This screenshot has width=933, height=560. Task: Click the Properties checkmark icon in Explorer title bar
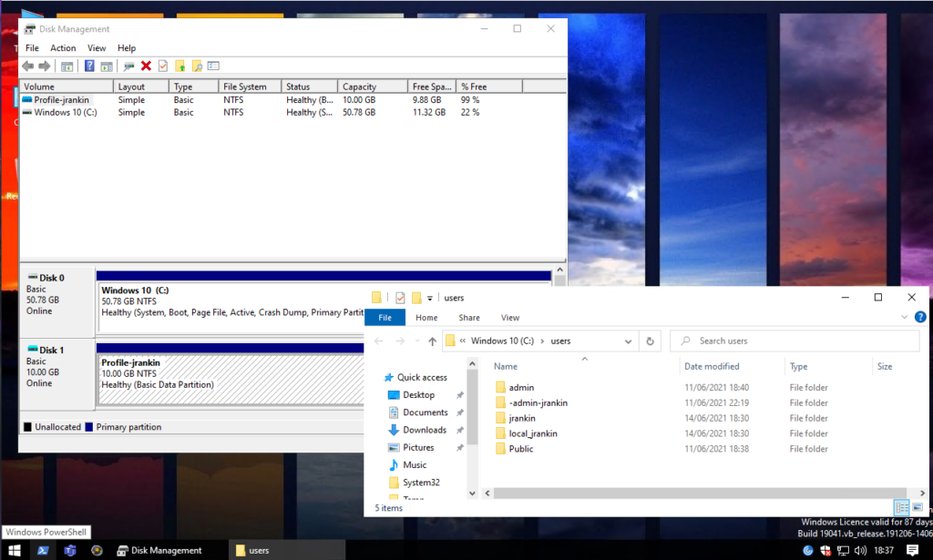(400, 298)
